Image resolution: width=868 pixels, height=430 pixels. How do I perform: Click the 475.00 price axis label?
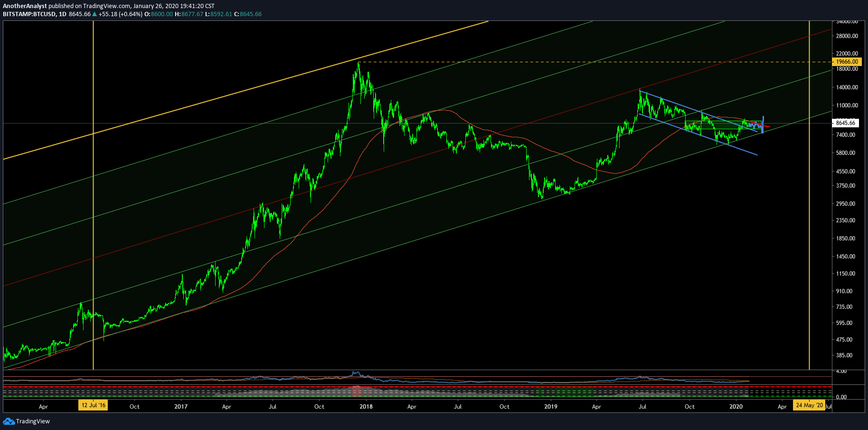click(x=844, y=340)
